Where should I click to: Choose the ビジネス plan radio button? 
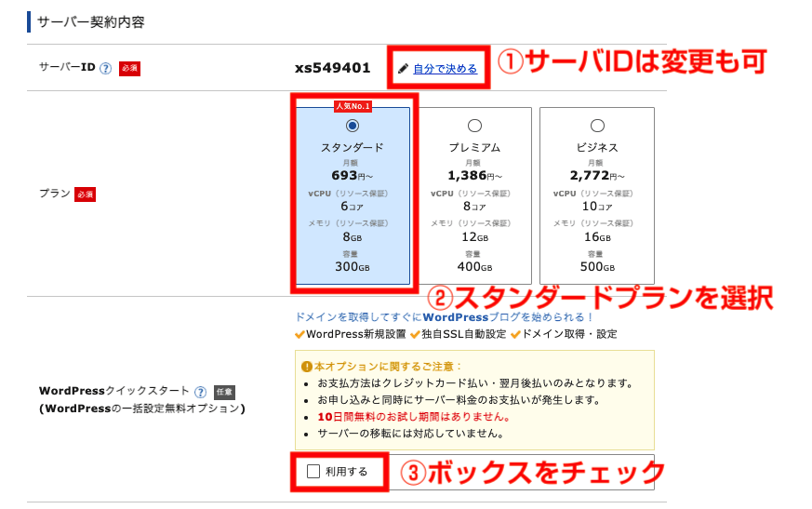pyautogui.click(x=597, y=126)
